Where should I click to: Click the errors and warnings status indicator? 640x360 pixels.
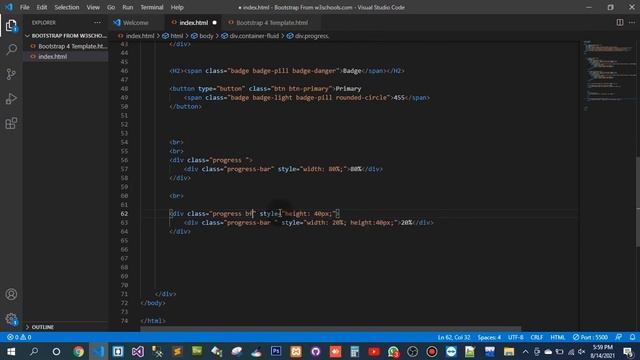19,337
